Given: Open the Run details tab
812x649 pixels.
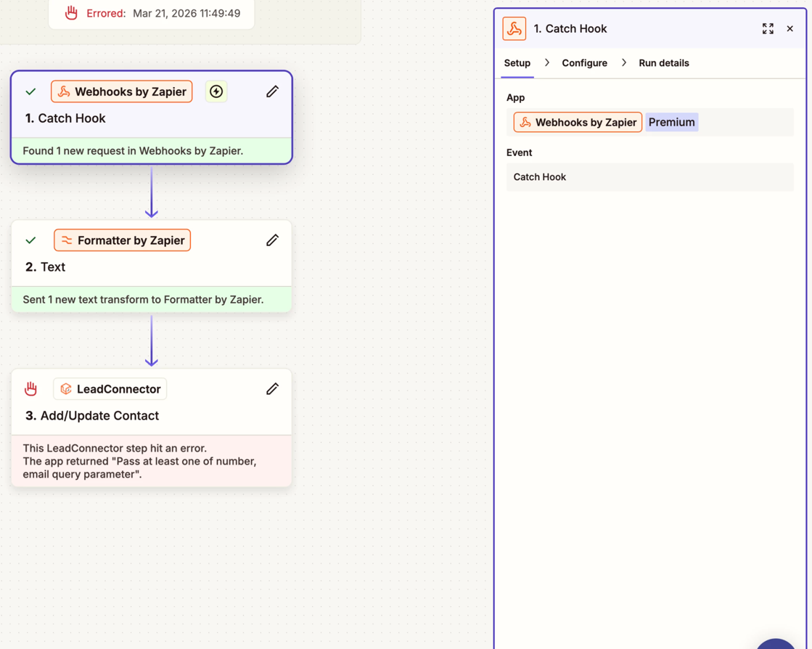Looking at the screenshot, I should click(x=663, y=63).
